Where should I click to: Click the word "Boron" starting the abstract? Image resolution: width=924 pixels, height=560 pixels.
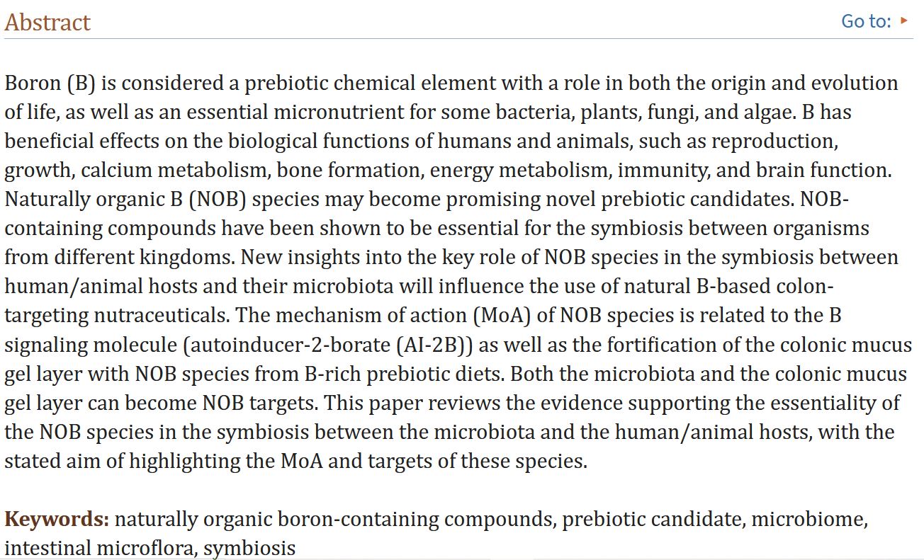[33, 84]
